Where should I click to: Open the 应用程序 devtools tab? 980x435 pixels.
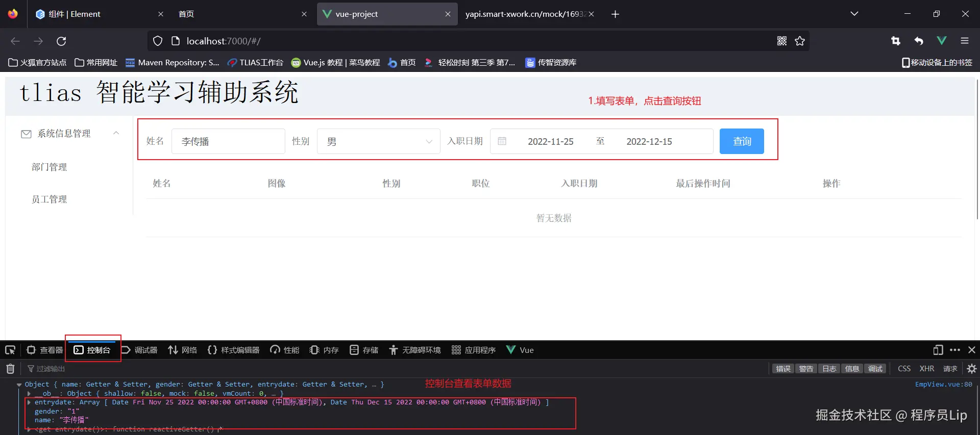click(474, 350)
